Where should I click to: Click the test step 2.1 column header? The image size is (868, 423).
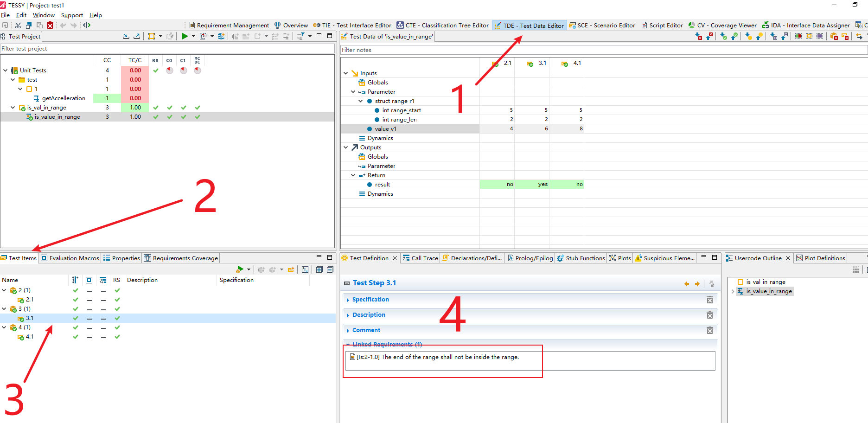(x=502, y=63)
